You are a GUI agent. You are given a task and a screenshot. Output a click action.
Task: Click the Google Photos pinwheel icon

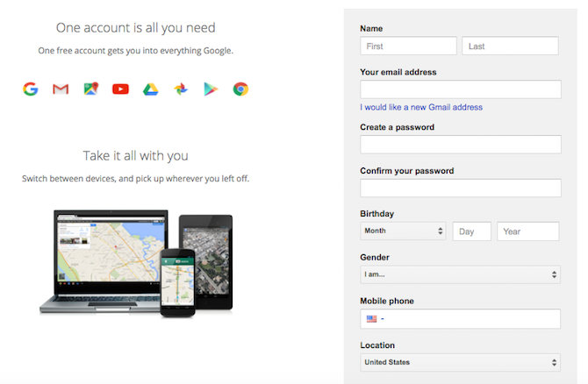(180, 89)
